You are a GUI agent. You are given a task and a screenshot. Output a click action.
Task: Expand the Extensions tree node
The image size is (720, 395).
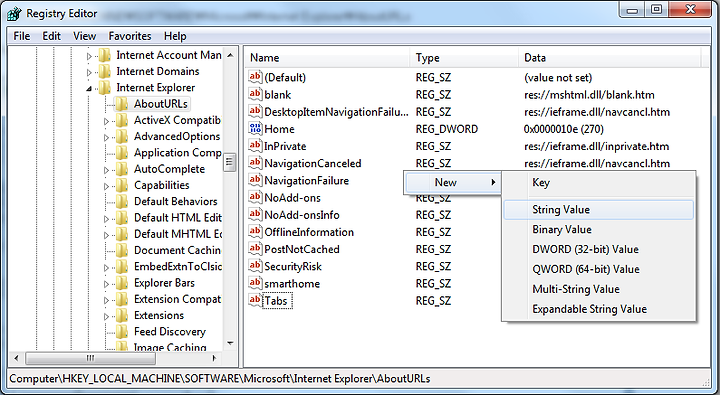click(x=106, y=316)
